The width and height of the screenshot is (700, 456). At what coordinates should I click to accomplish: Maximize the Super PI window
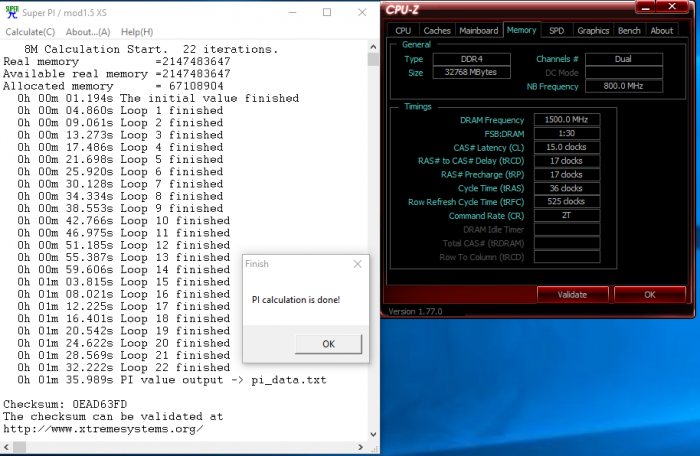pos(327,13)
